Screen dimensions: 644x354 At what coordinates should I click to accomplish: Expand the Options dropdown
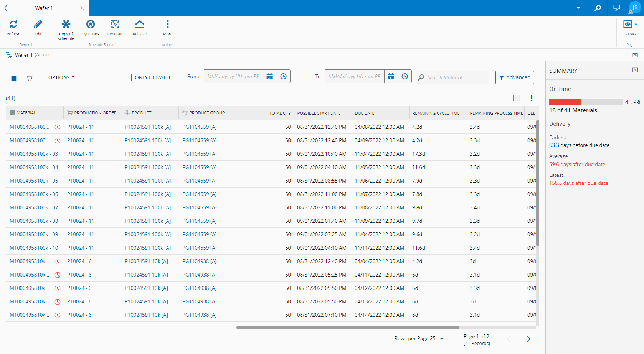pos(61,77)
